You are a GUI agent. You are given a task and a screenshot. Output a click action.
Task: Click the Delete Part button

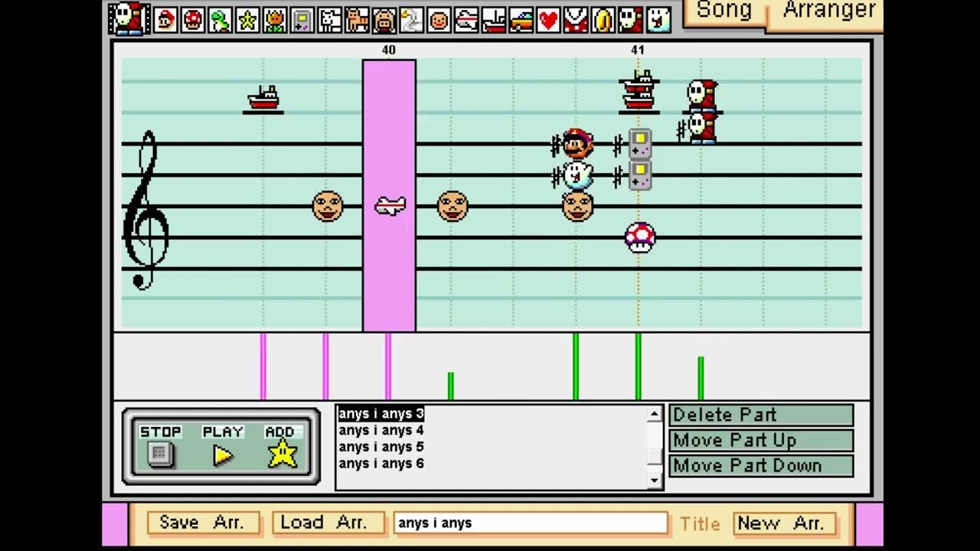[x=761, y=415]
